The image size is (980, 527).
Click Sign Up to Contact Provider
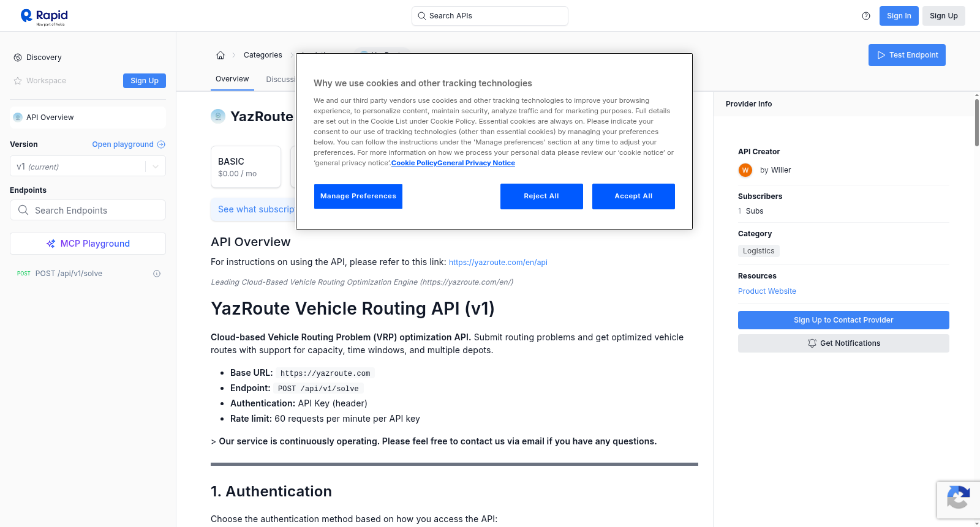point(843,320)
